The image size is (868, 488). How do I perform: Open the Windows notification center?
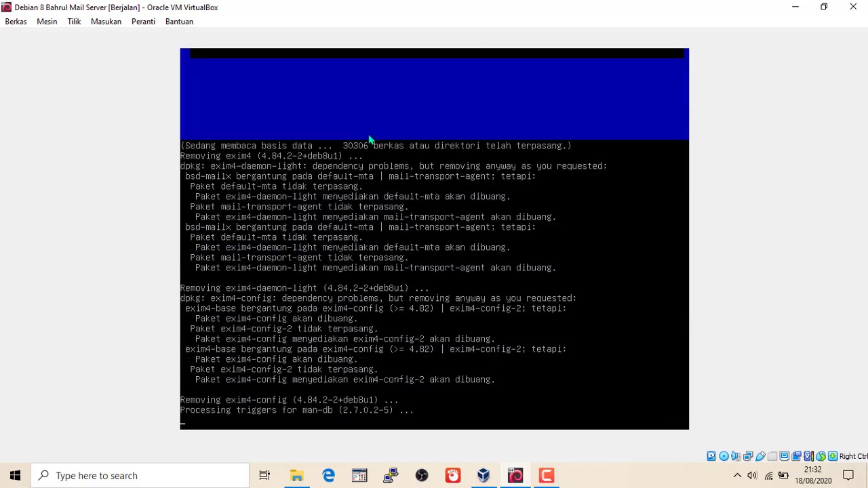(848, 476)
